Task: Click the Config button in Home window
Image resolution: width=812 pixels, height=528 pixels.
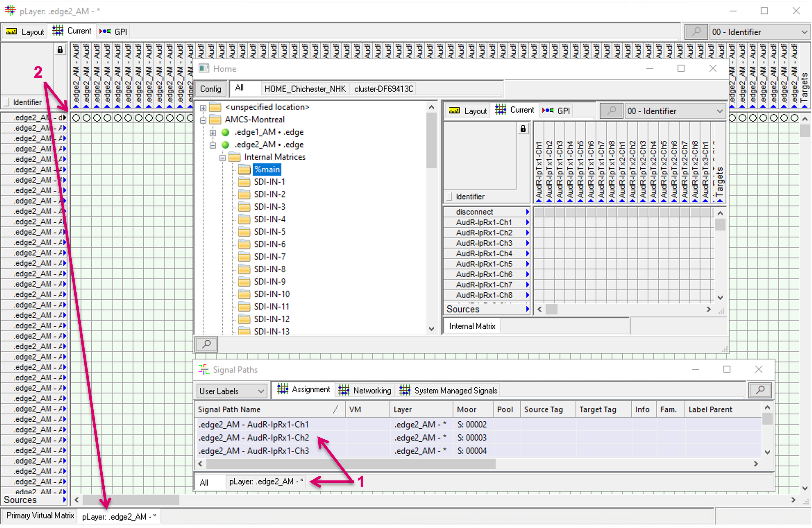Action: pyautogui.click(x=210, y=89)
